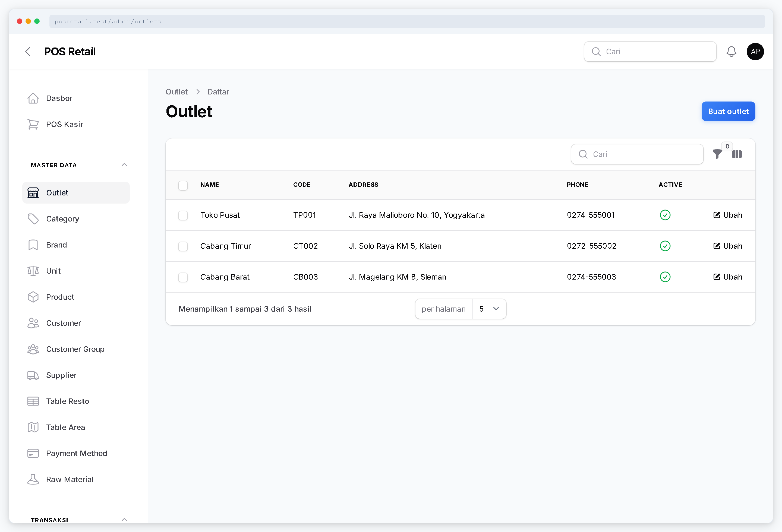Click the browser address bar
Screen dimensions: 782x532
point(407,21)
